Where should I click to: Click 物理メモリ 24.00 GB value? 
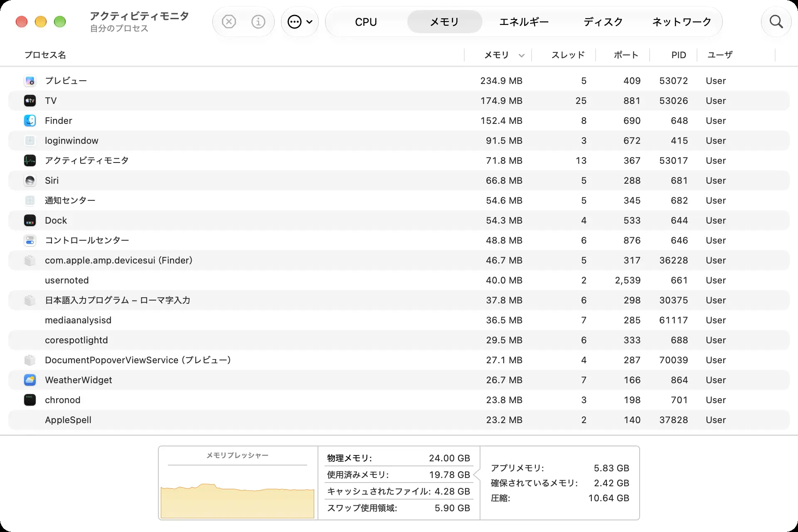[449, 458]
